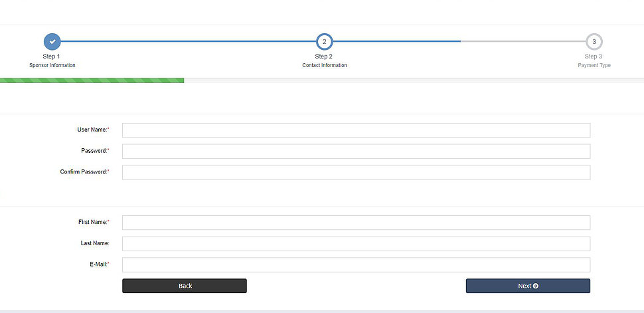The image size is (644, 313).
Task: Click the Step 2 numbered circle
Action: [324, 42]
